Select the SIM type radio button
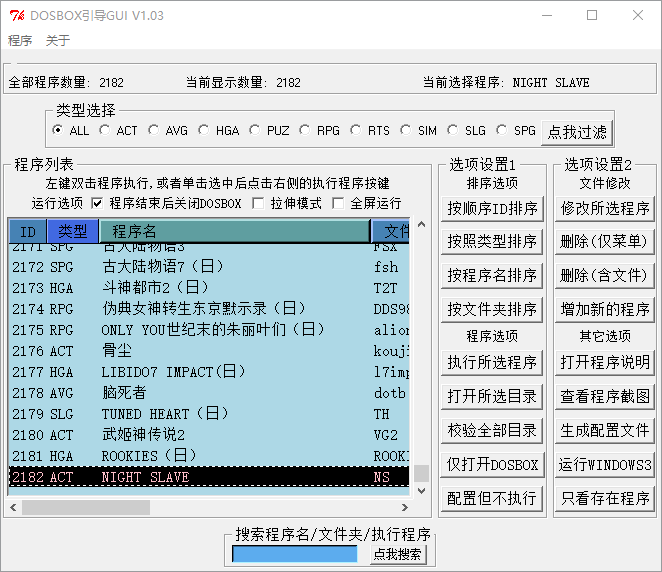This screenshot has height=572, width=662. tap(406, 130)
